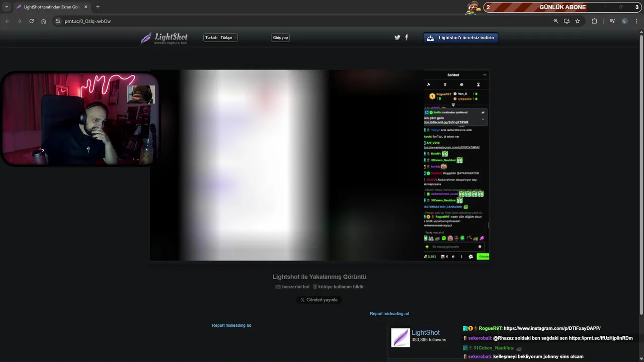This screenshot has width=644, height=362.
Task: Open LightShot name in followers widget
Action: click(x=426, y=332)
